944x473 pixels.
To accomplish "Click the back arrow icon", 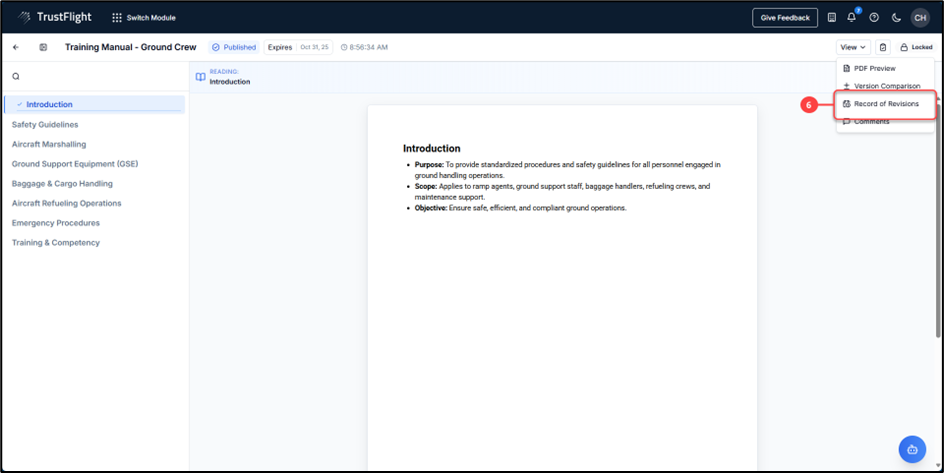I will click(16, 47).
